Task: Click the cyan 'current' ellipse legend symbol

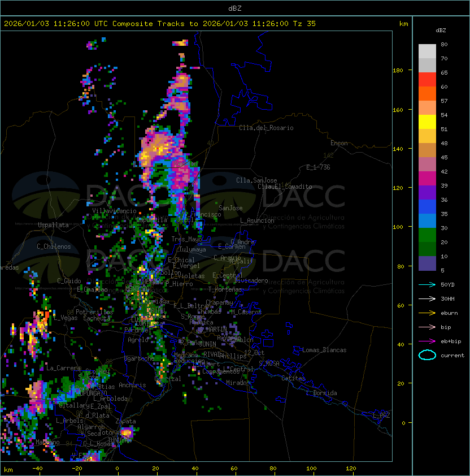Action: pyautogui.click(x=427, y=355)
